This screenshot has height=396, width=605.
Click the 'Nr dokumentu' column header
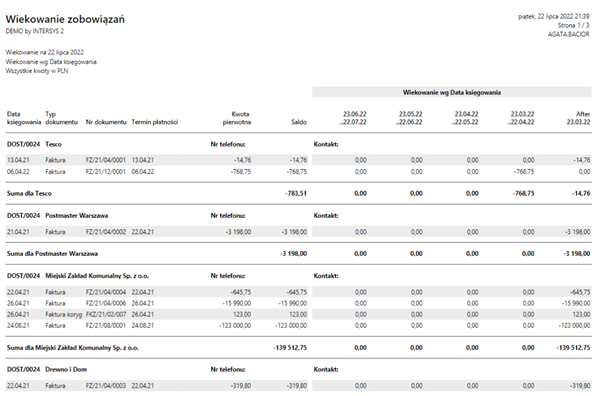(x=106, y=122)
